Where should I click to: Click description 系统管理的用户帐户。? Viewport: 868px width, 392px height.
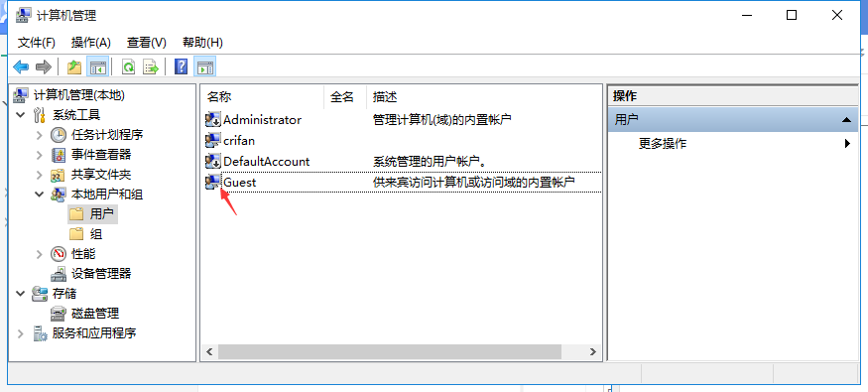pyautogui.click(x=430, y=162)
